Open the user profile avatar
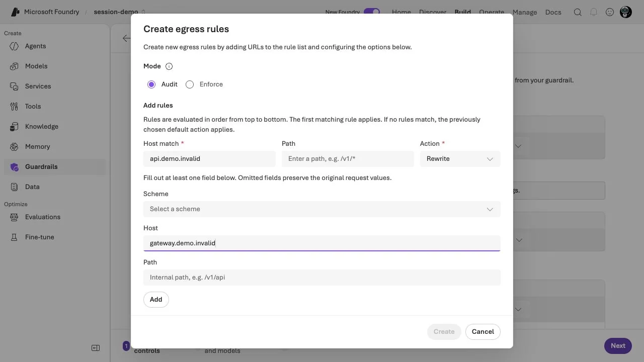This screenshot has width=644, height=362. tap(626, 12)
